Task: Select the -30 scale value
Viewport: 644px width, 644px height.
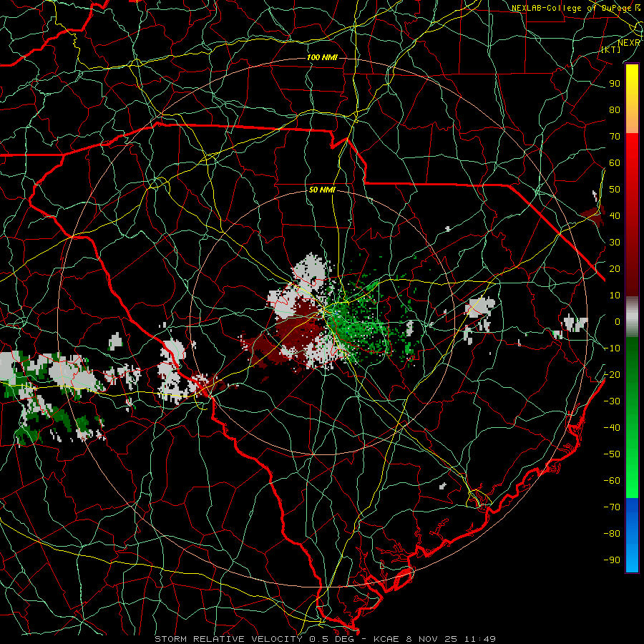Action: [612, 401]
